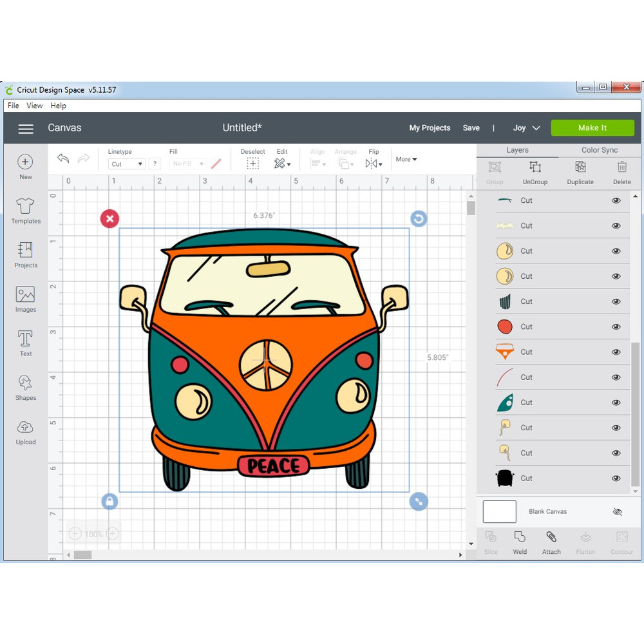This screenshot has height=644, width=644.
Task: Click the Duplicate icon in Layers panel
Action: coord(580,172)
